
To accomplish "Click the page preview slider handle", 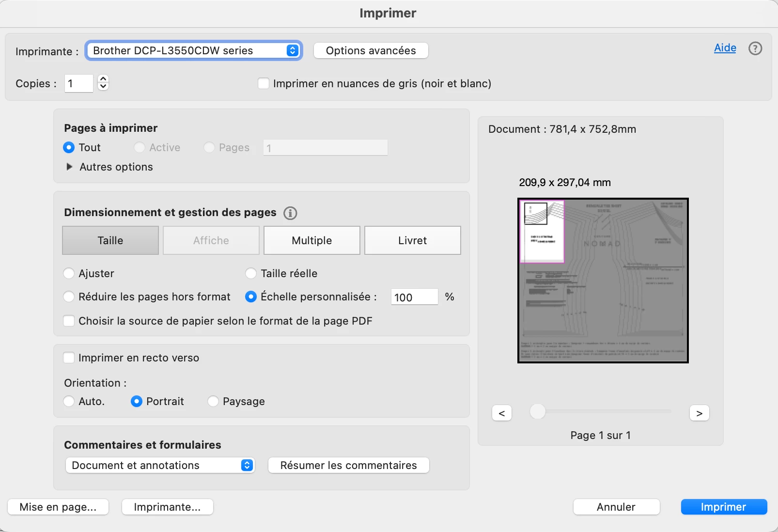I will [x=538, y=411].
